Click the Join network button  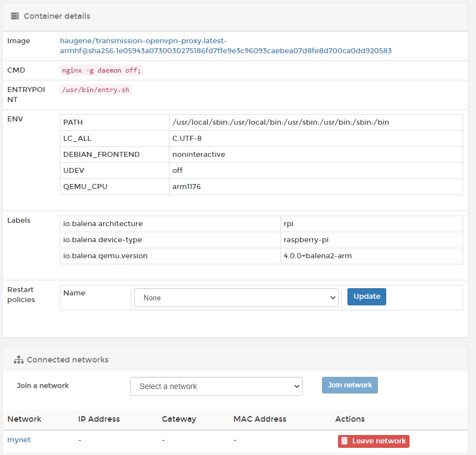350,385
